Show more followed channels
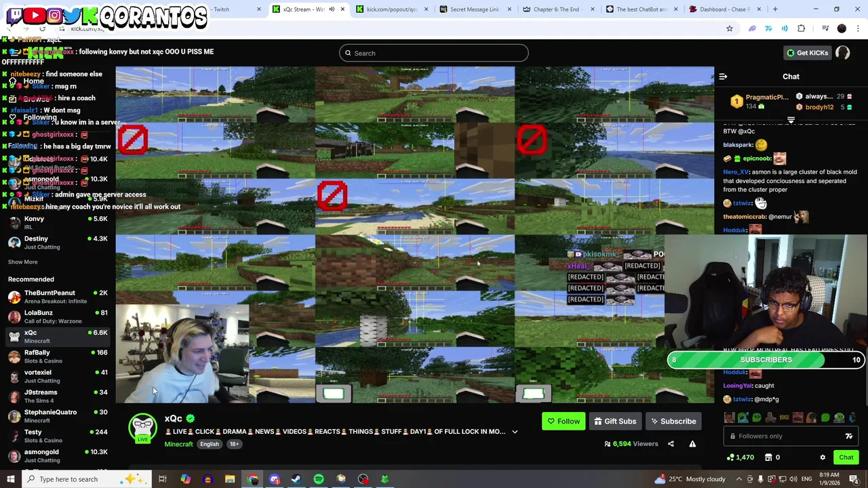This screenshot has height=488, width=868. tap(22, 262)
